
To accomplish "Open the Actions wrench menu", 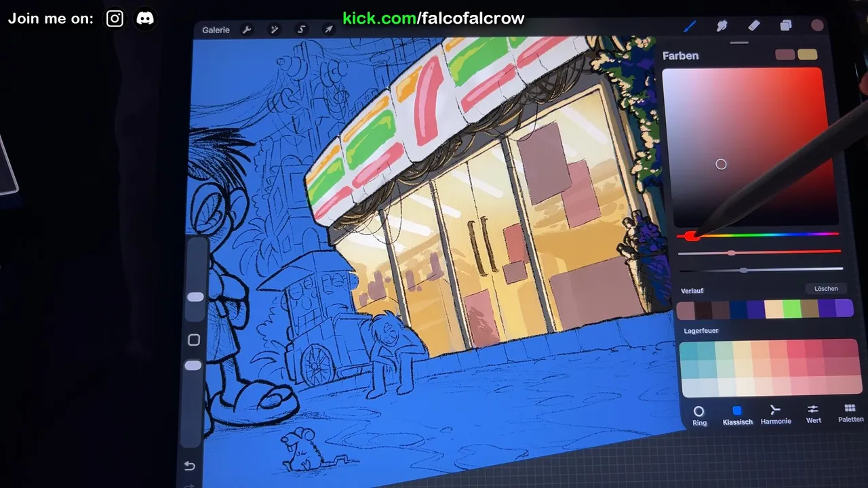I will click(247, 30).
